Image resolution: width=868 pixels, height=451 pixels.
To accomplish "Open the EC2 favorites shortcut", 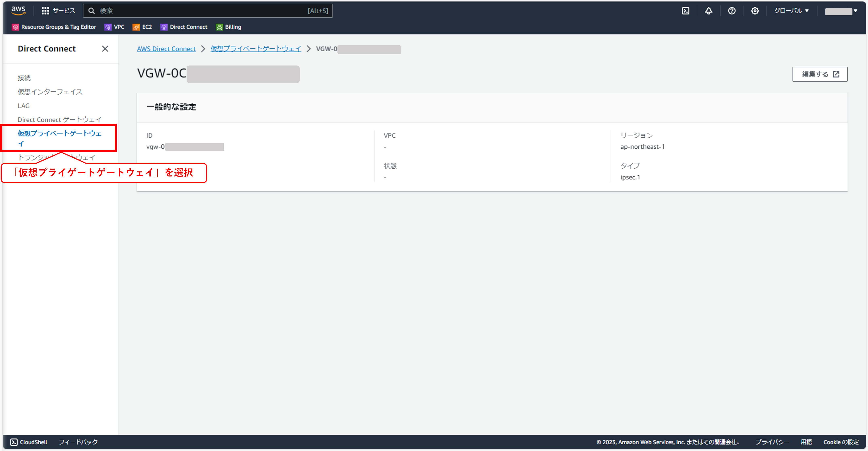I will [x=143, y=27].
